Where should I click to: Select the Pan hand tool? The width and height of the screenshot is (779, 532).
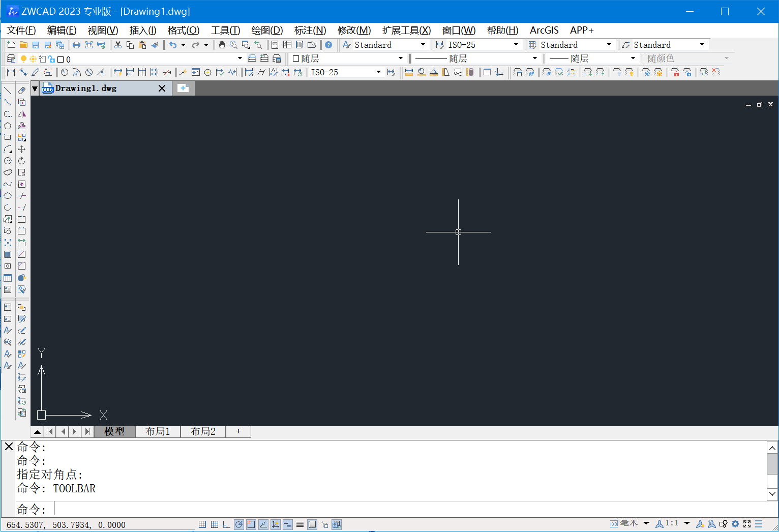pos(222,45)
